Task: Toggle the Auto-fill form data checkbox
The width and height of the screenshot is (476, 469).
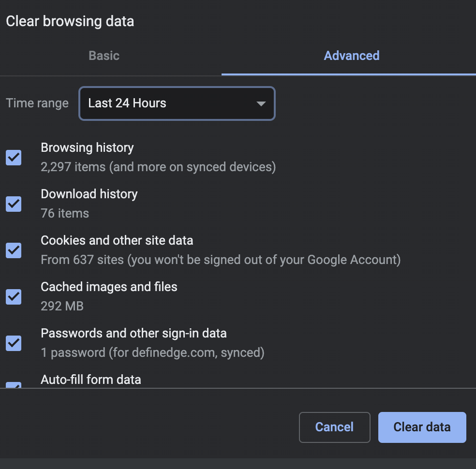Action: pyautogui.click(x=13, y=386)
